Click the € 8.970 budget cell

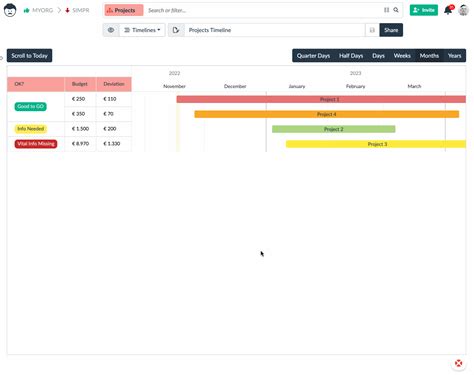click(80, 144)
